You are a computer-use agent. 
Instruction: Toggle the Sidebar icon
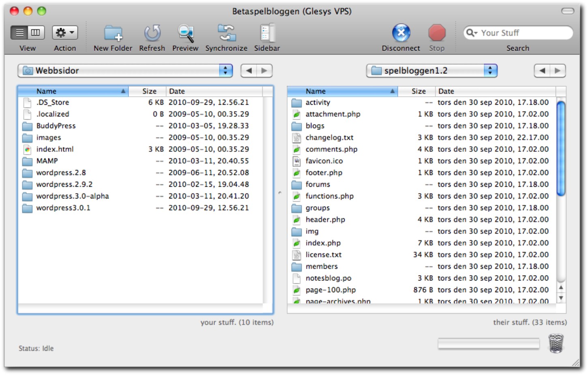click(x=267, y=33)
